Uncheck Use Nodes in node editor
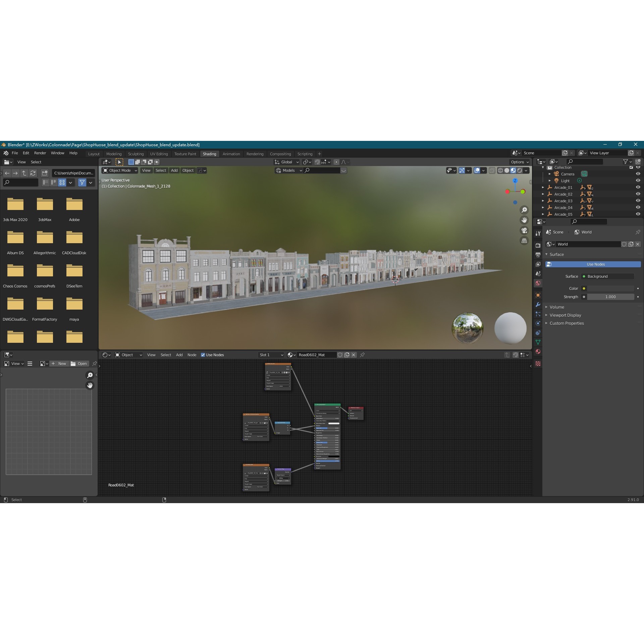Viewport: 644px width, 644px height. click(203, 355)
